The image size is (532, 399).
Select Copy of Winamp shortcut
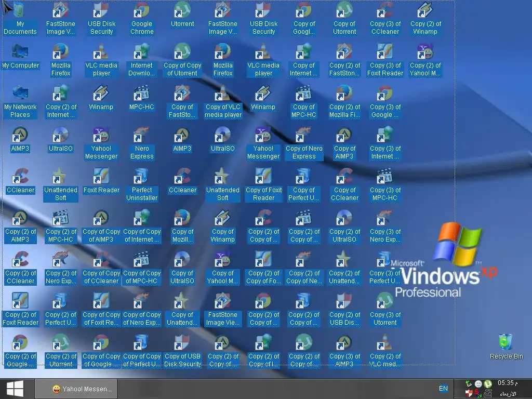pyautogui.click(x=223, y=227)
